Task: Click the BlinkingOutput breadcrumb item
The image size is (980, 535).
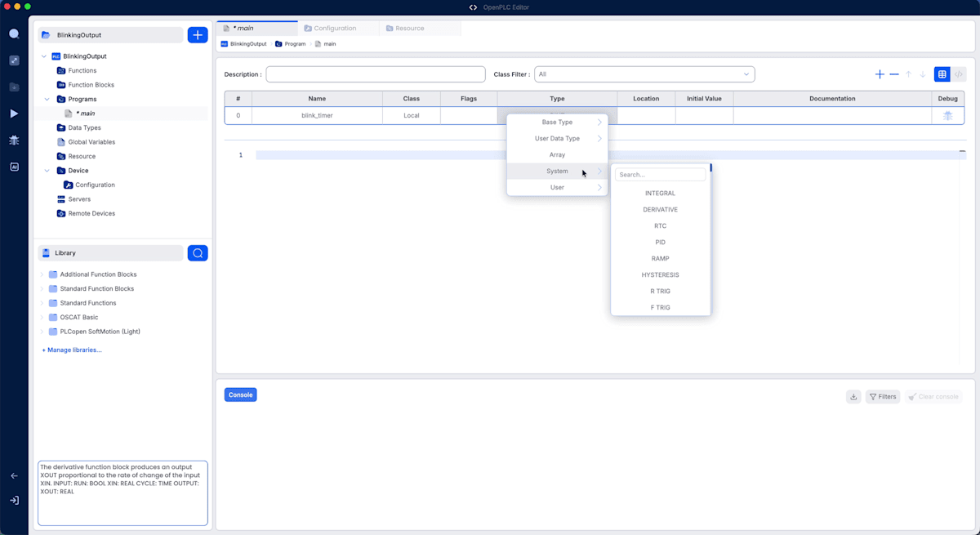Action: pos(244,44)
